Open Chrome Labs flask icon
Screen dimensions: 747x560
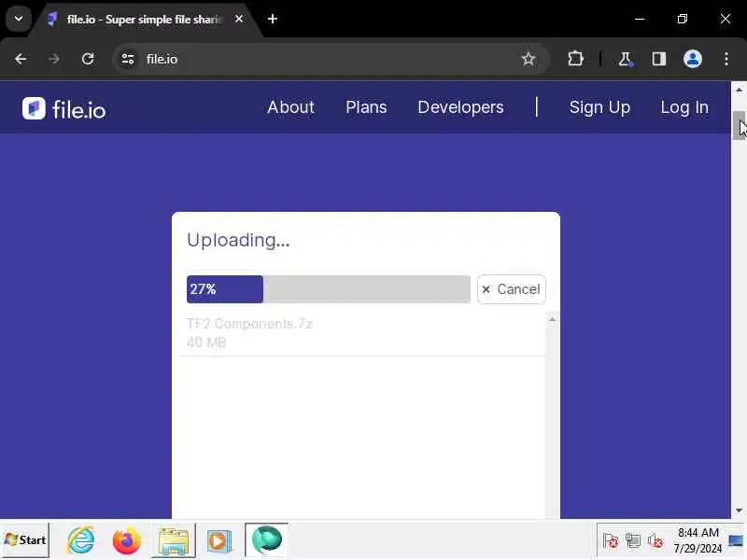click(625, 59)
